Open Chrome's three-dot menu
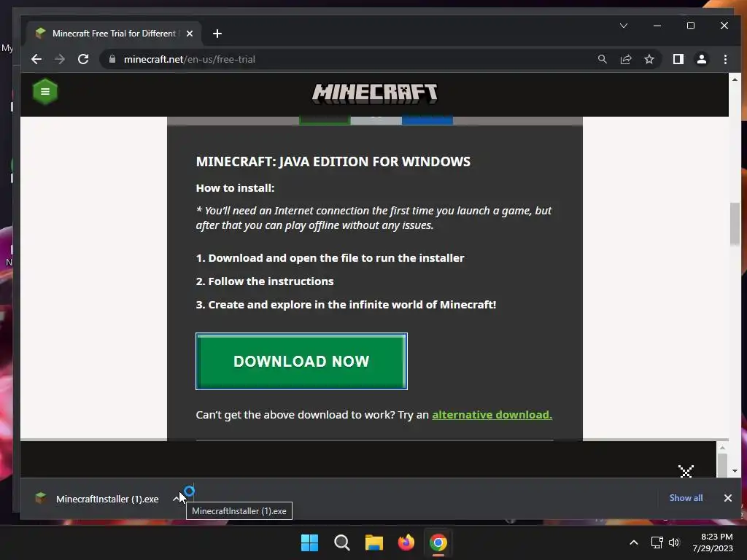 pyautogui.click(x=725, y=59)
